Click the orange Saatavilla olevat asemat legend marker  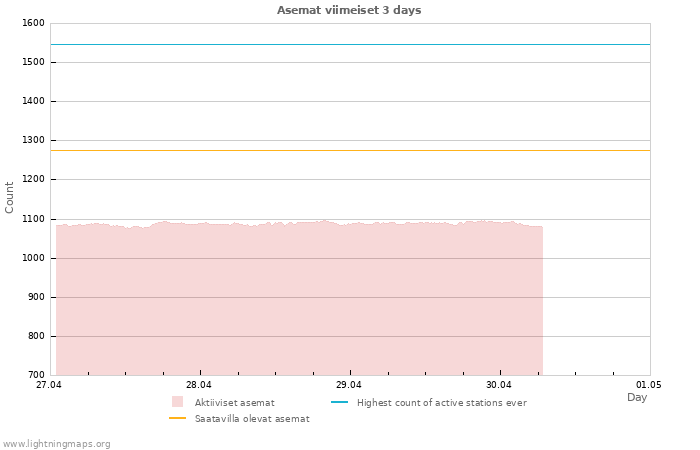(178, 419)
